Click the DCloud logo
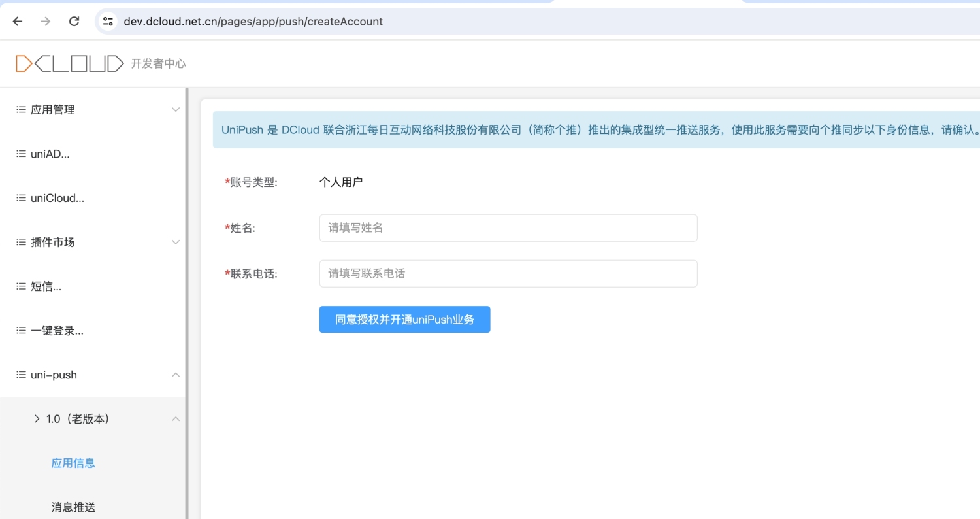This screenshot has width=980, height=519. [x=70, y=63]
